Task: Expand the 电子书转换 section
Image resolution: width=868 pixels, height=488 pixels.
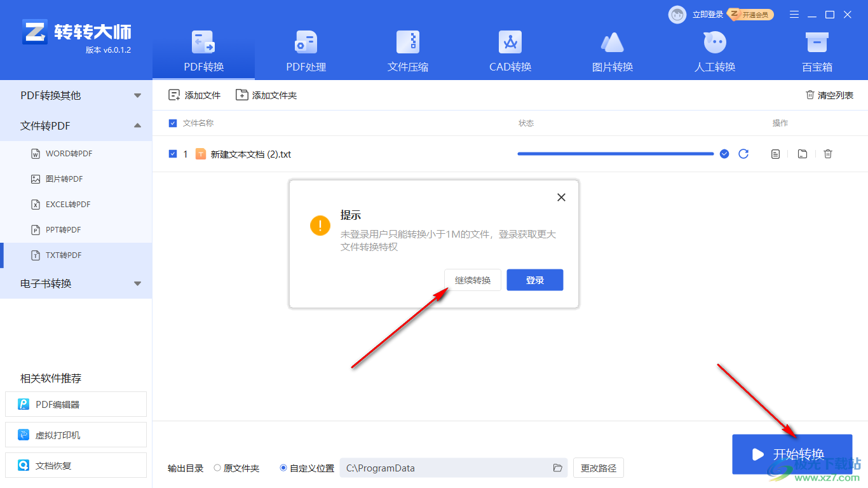Action: click(x=76, y=283)
